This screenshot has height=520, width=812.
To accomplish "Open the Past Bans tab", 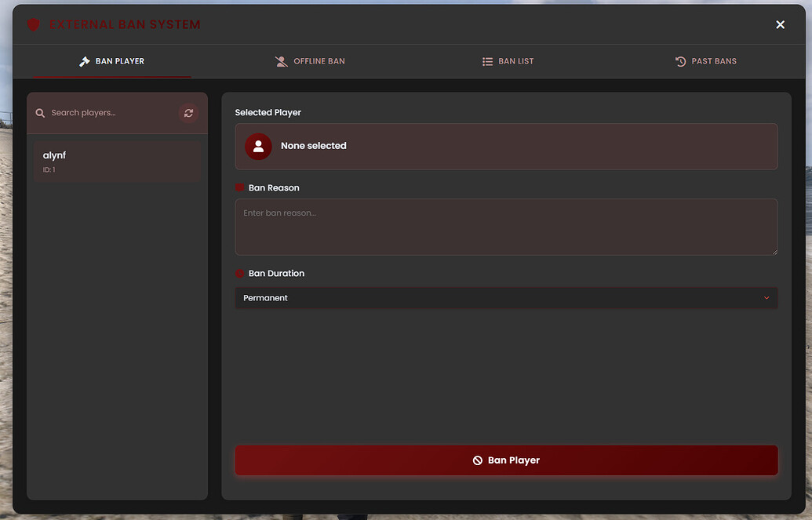I will 706,60.
